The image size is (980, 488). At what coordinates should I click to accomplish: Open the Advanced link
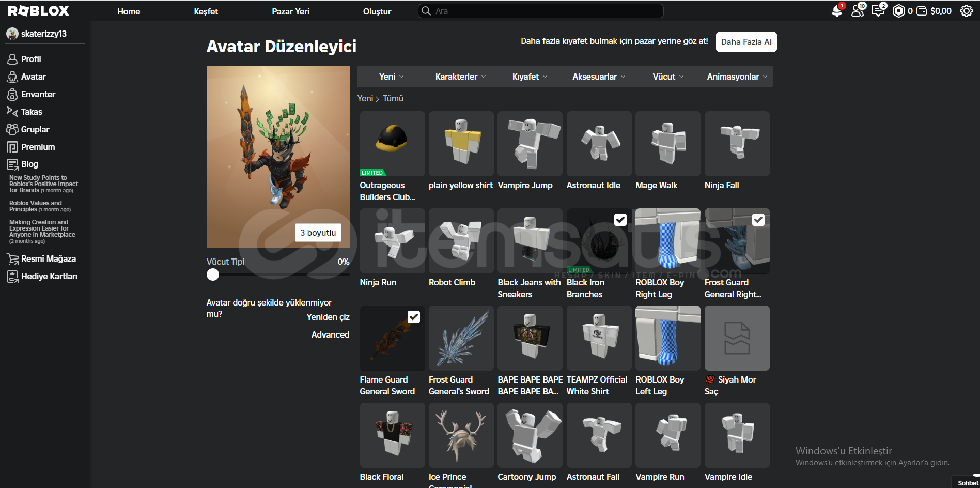(331, 334)
